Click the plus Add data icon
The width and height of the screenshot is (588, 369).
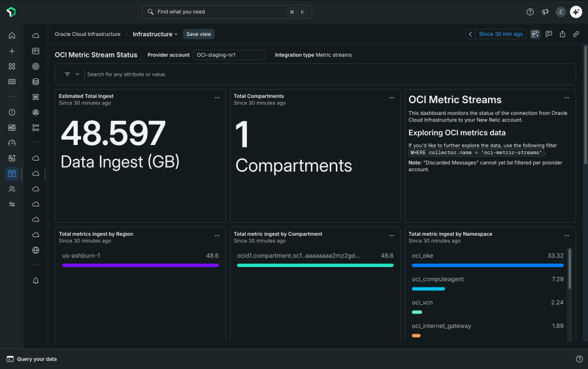[x=12, y=51]
